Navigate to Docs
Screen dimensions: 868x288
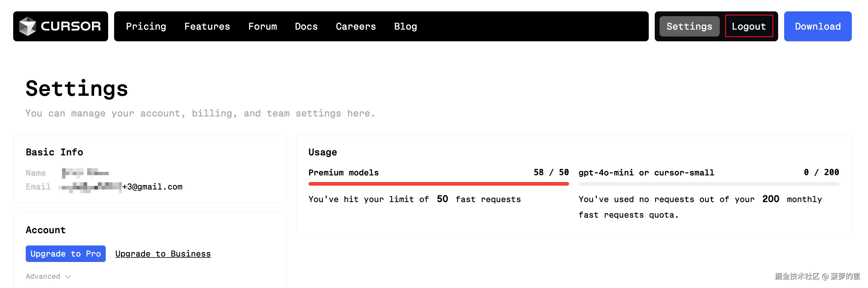306,26
